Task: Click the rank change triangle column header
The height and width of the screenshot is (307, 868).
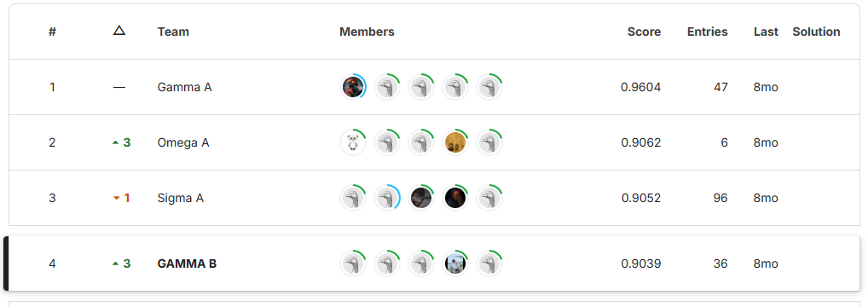Action: pyautogui.click(x=119, y=31)
